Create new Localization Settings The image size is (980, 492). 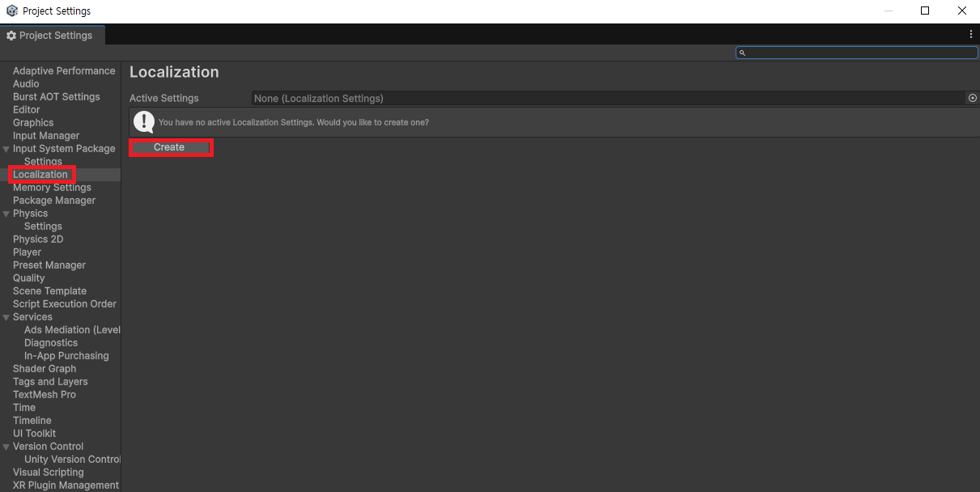(x=169, y=147)
